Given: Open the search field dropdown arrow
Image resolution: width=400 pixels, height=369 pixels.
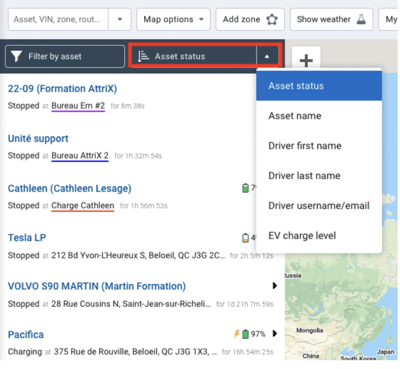Looking at the screenshot, I should (120, 19).
